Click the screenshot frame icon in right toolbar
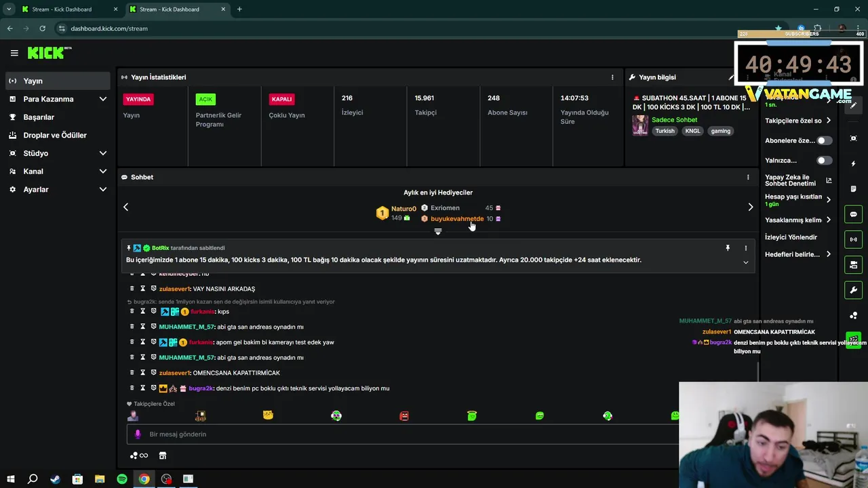868x488 pixels. point(853,138)
